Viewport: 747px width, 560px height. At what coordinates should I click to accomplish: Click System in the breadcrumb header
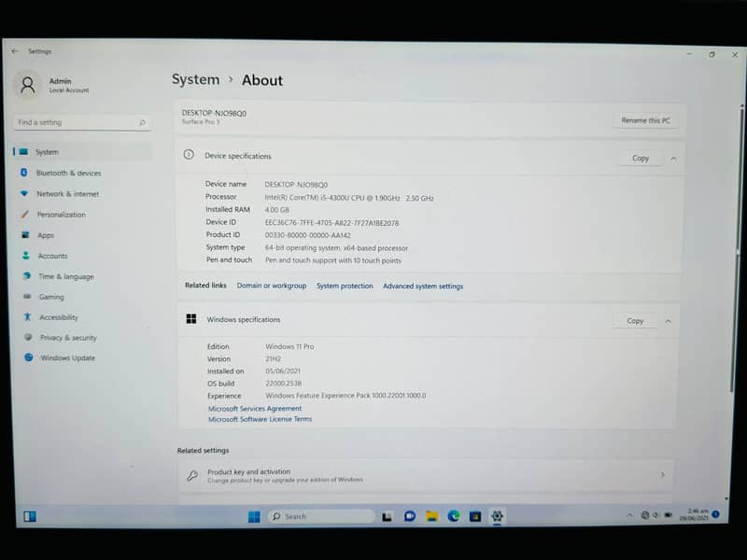[195, 79]
